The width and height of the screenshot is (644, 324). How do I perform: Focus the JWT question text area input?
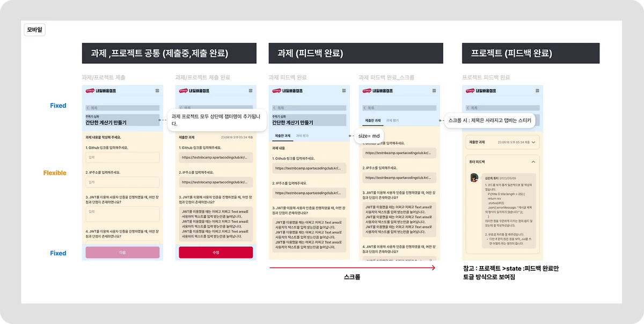[122, 214]
